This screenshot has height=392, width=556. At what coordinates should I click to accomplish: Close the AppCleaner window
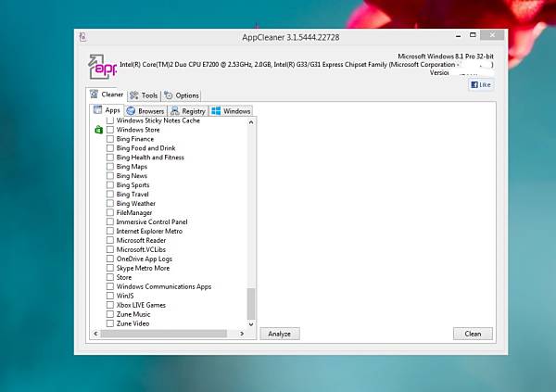click(x=492, y=35)
